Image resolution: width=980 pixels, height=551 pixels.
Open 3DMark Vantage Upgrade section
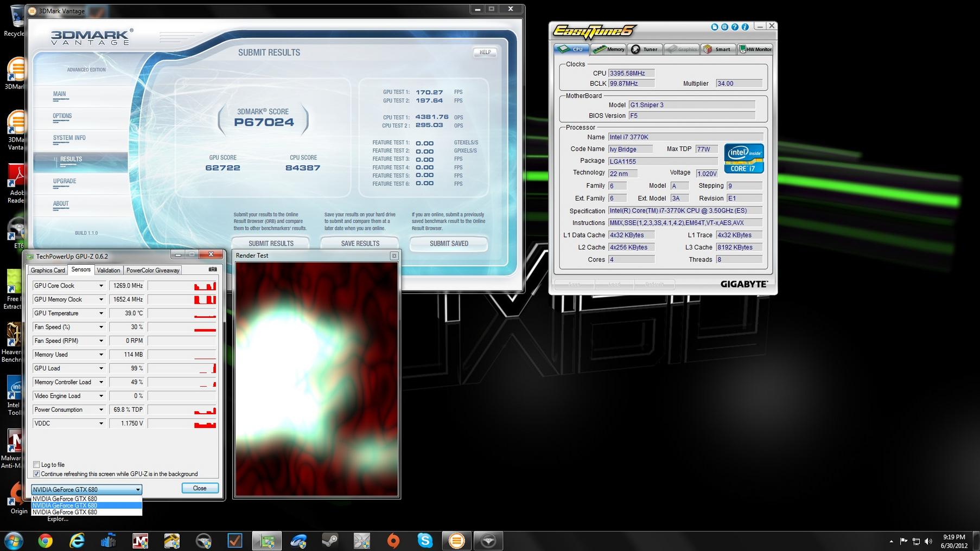(x=65, y=181)
